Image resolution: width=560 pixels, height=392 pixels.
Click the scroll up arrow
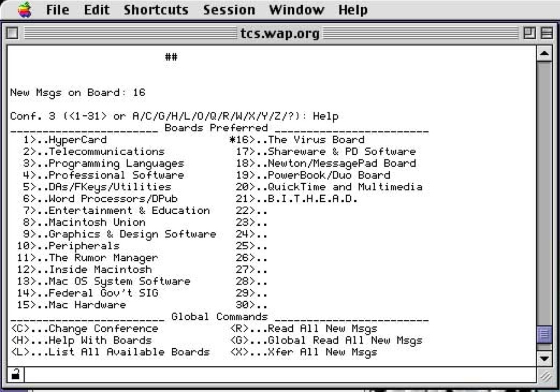[x=544, y=54]
